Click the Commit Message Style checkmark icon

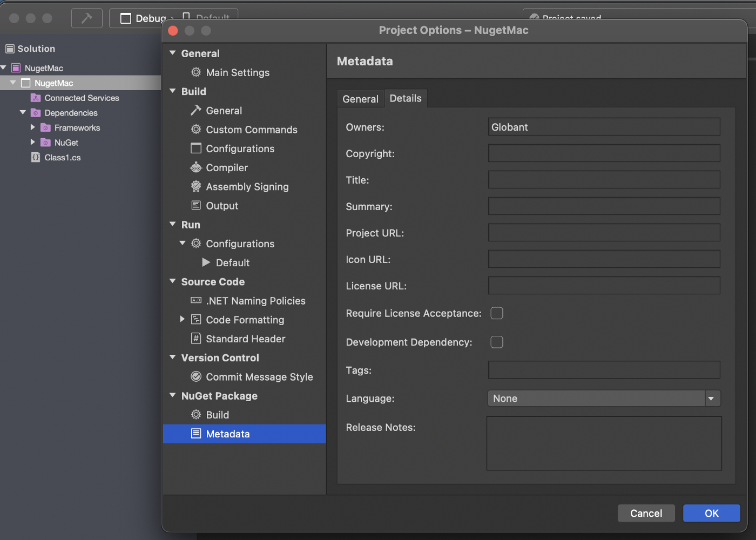(x=196, y=376)
